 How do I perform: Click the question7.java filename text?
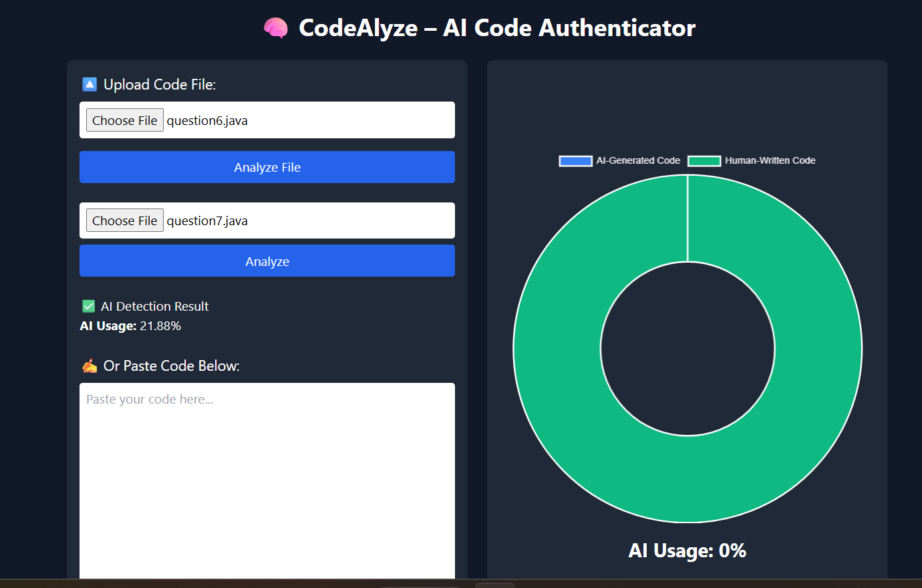click(208, 220)
